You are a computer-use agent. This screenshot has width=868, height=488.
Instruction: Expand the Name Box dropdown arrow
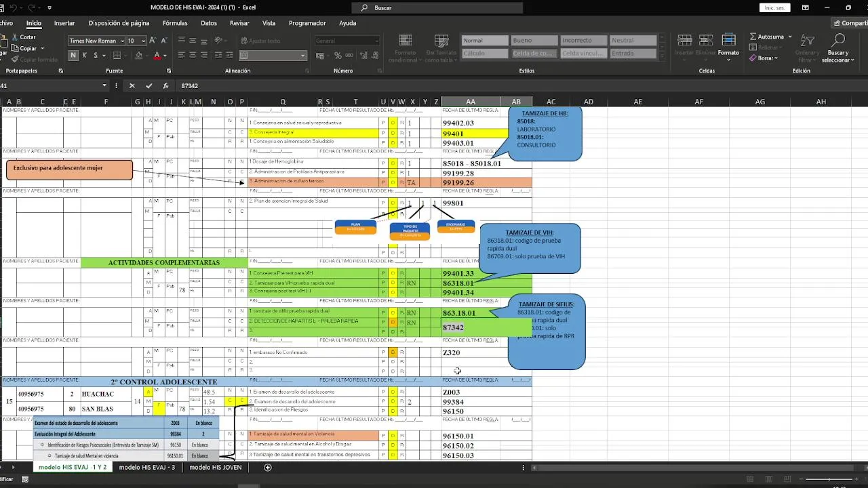(x=104, y=86)
